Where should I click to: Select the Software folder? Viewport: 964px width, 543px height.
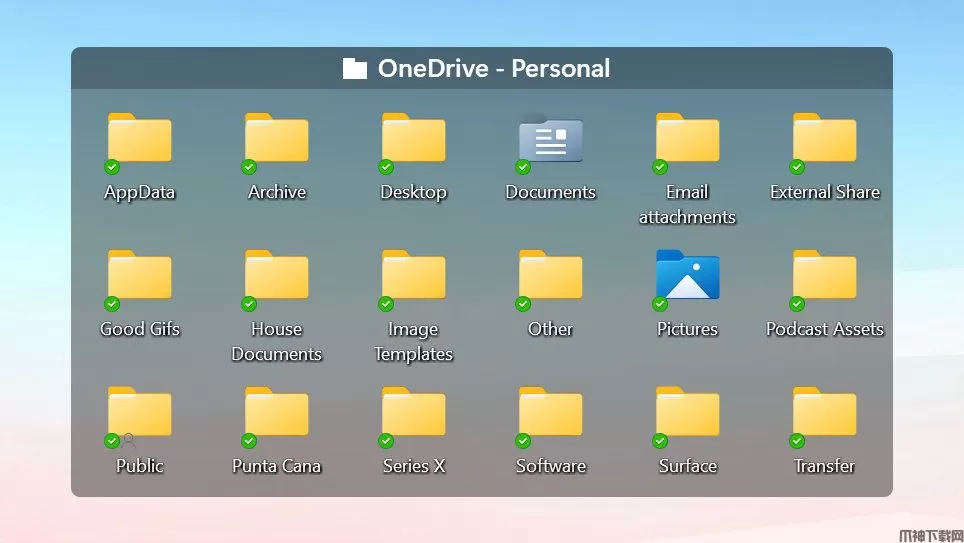(x=550, y=413)
